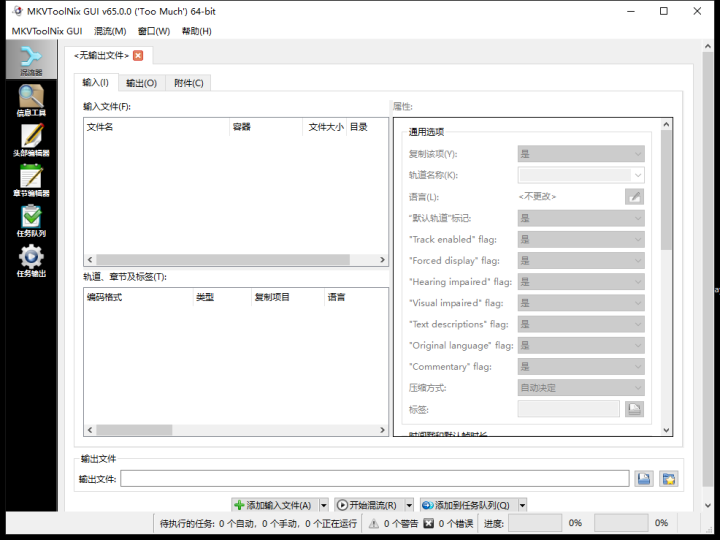Click the MKVToolNix app icon in title bar

pos(17,11)
